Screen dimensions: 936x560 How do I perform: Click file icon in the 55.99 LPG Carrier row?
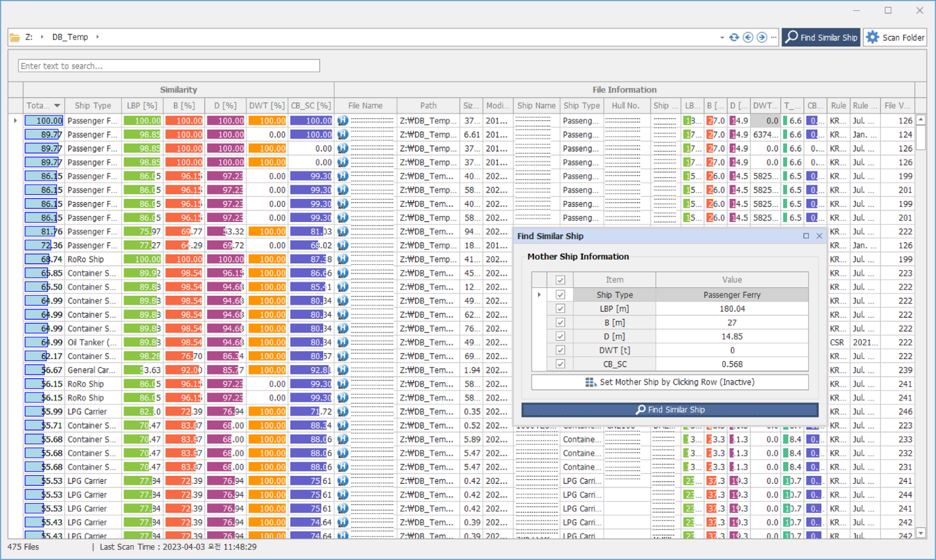tap(343, 411)
